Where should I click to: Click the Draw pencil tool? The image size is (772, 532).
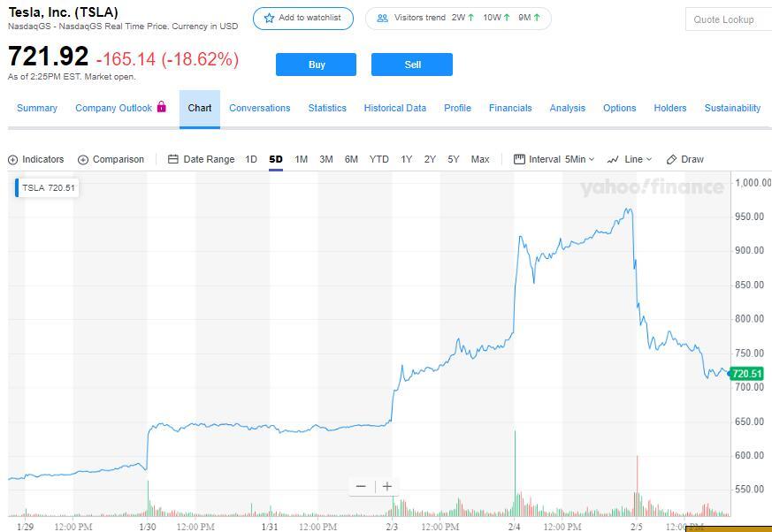(672, 160)
